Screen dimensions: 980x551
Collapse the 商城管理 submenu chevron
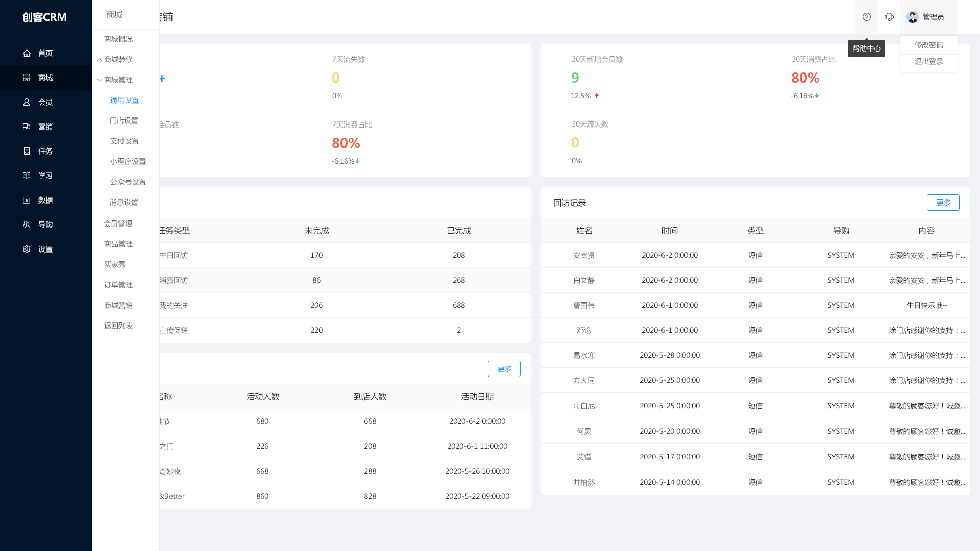pos(100,80)
